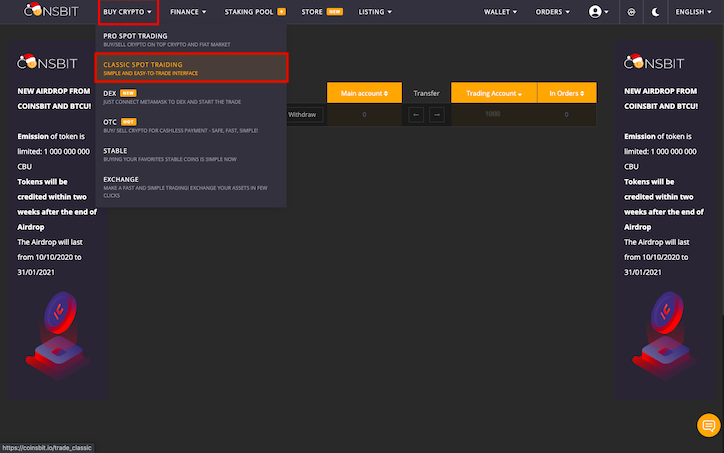
Task: Sort by Trading Account column header
Action: coord(494,93)
